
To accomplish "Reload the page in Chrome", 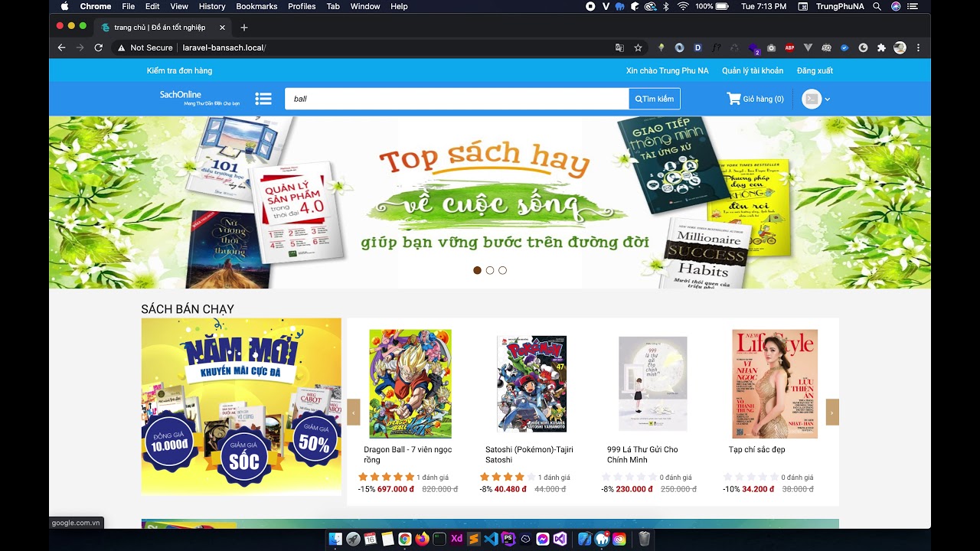I will 99,47.
